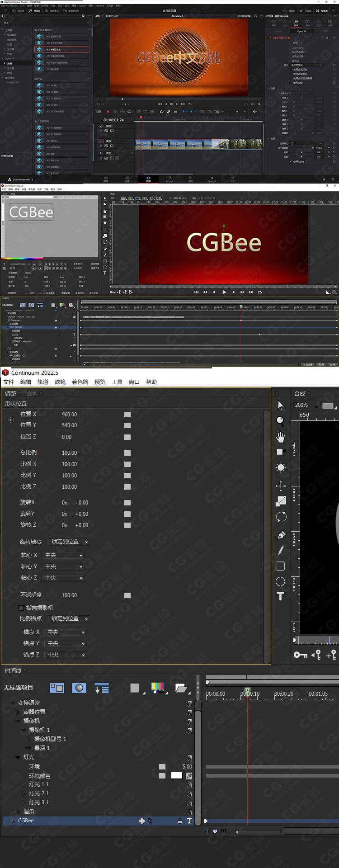The image size is (339, 868).
Task: Select the magnifier zoom tool
Action: 280,421
